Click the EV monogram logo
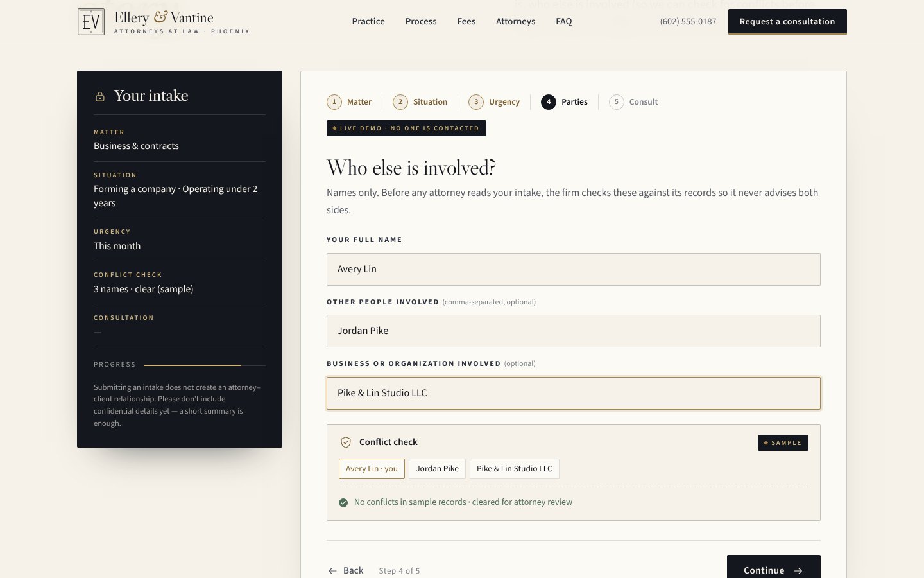The image size is (924, 578). tap(91, 22)
